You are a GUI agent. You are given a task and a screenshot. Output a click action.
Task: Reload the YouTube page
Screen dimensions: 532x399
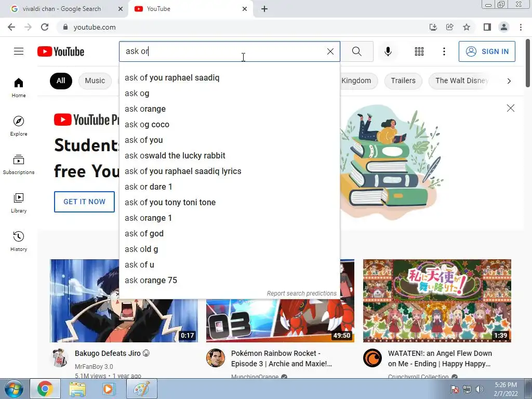(x=45, y=27)
